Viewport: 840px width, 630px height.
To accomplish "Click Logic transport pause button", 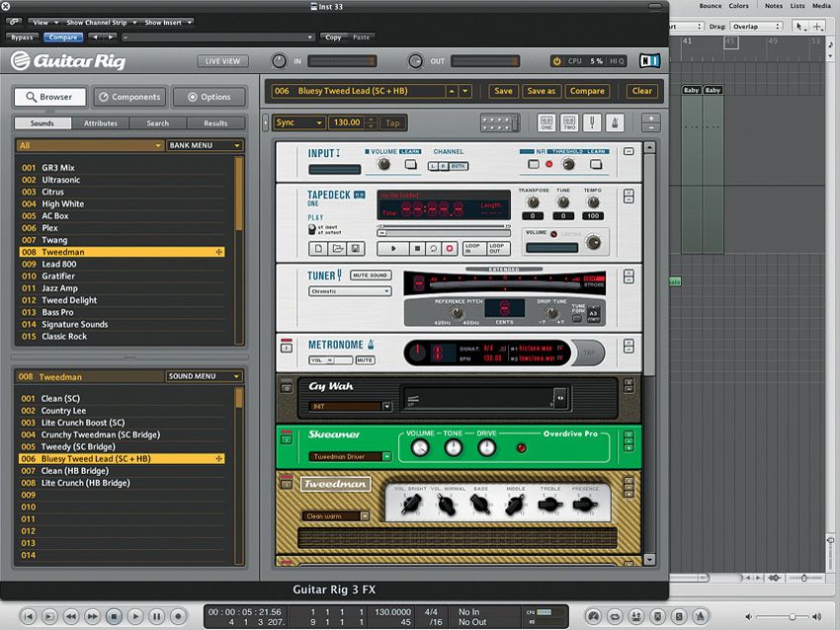I will click(156, 616).
